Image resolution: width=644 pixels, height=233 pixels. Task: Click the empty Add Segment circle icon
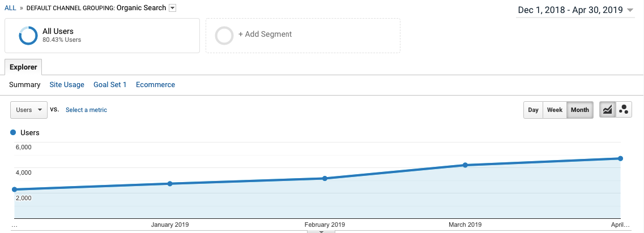(x=224, y=36)
